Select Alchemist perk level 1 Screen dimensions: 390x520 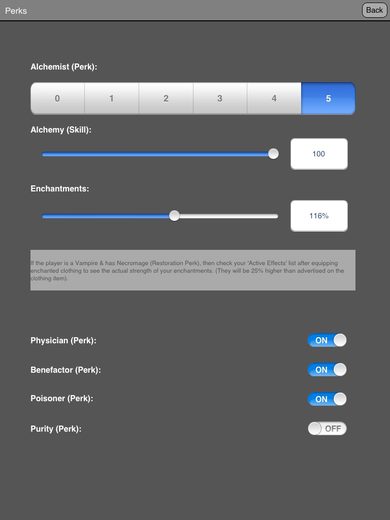click(x=111, y=98)
